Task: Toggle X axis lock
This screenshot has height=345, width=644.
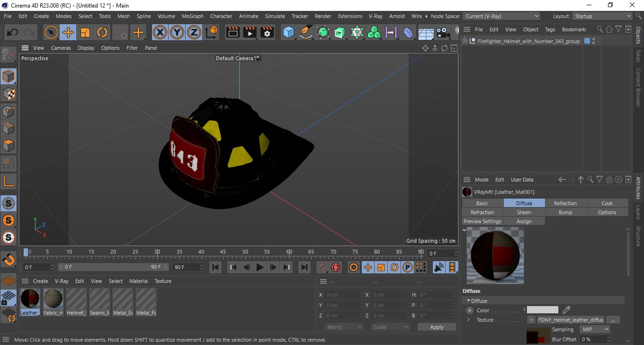Action: click(160, 32)
